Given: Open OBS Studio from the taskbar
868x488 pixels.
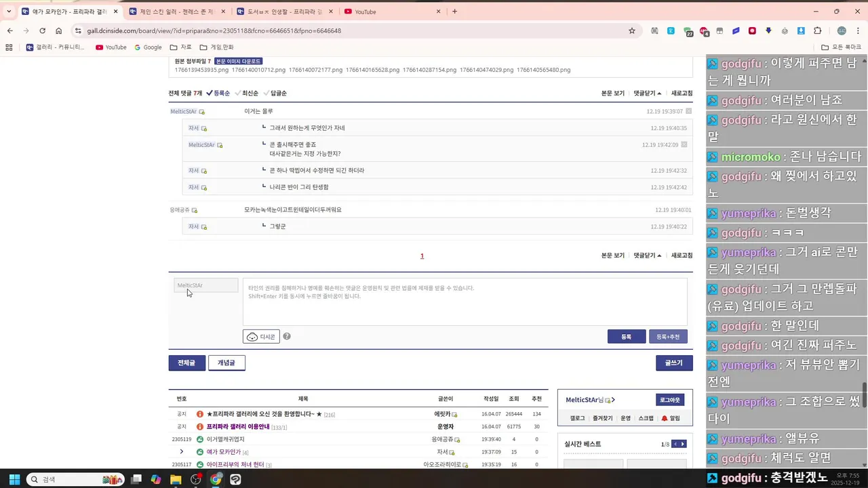Looking at the screenshot, I should click(x=196, y=479).
